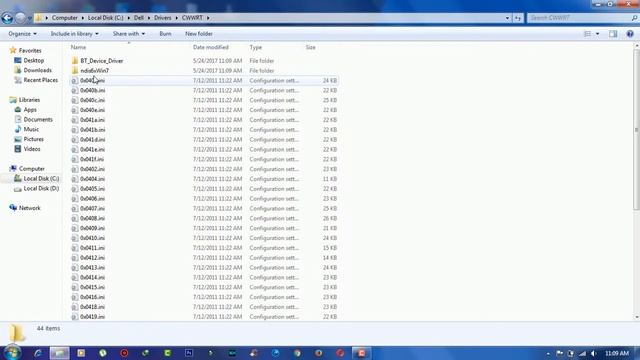Open the Share with dropdown

click(x=129, y=34)
